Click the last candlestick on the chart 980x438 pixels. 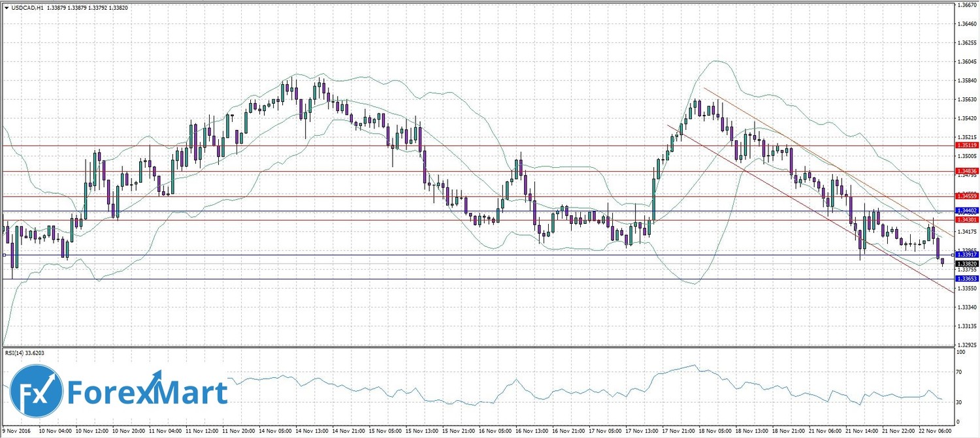(942, 261)
